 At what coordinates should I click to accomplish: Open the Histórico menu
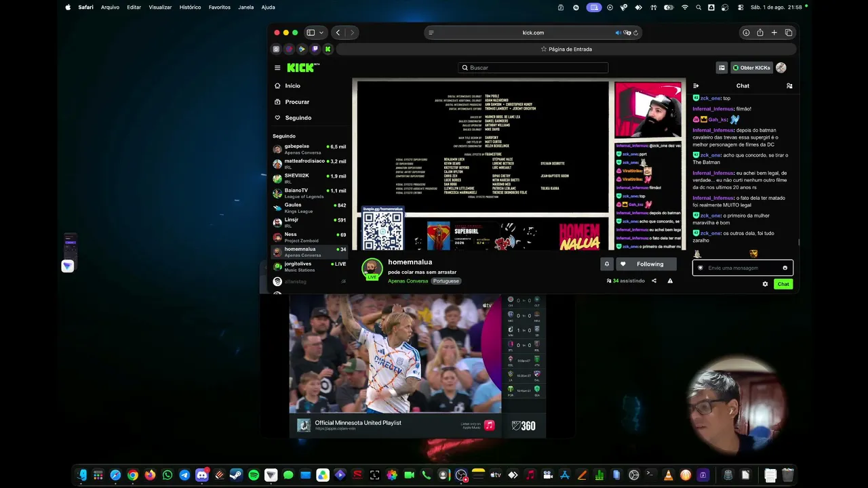point(190,7)
